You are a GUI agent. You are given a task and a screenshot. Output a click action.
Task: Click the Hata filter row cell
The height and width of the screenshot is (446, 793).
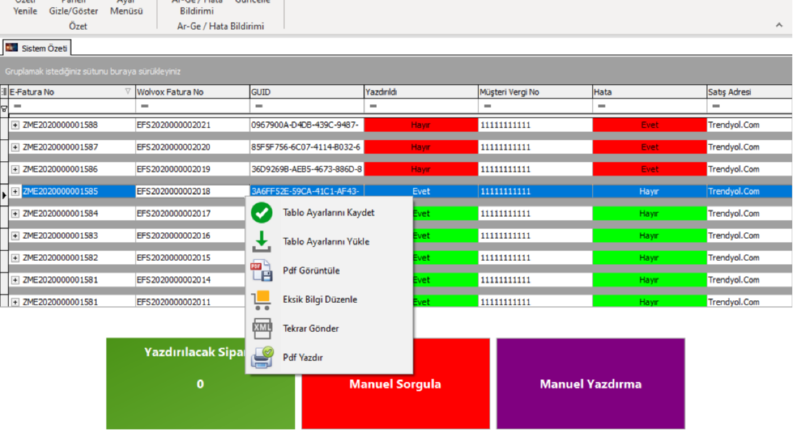click(x=649, y=106)
